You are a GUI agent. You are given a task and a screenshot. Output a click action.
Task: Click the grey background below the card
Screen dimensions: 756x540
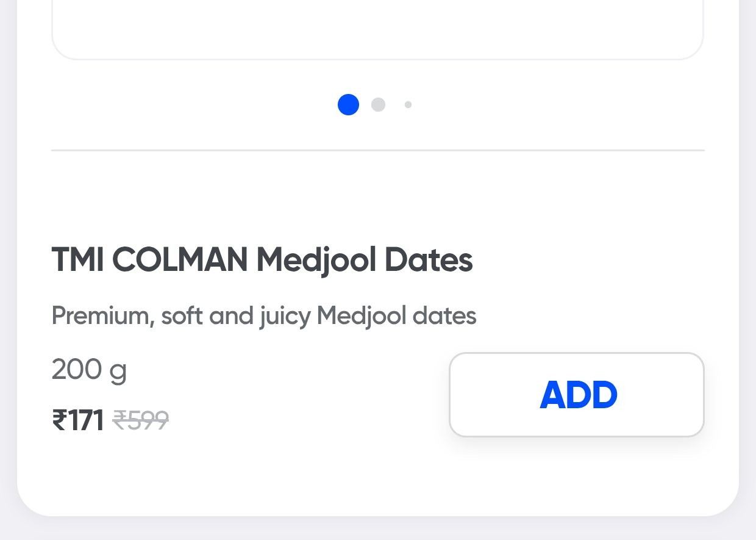point(377,530)
